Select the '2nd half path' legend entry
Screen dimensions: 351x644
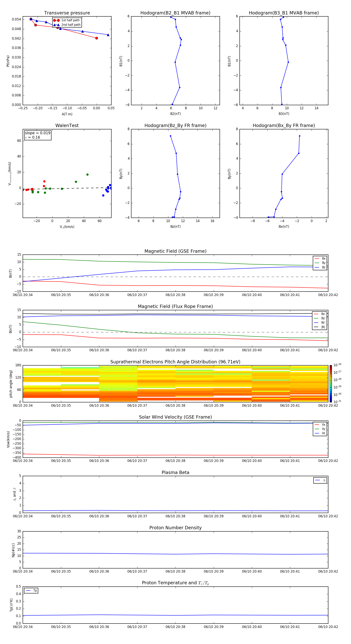(x=67, y=25)
